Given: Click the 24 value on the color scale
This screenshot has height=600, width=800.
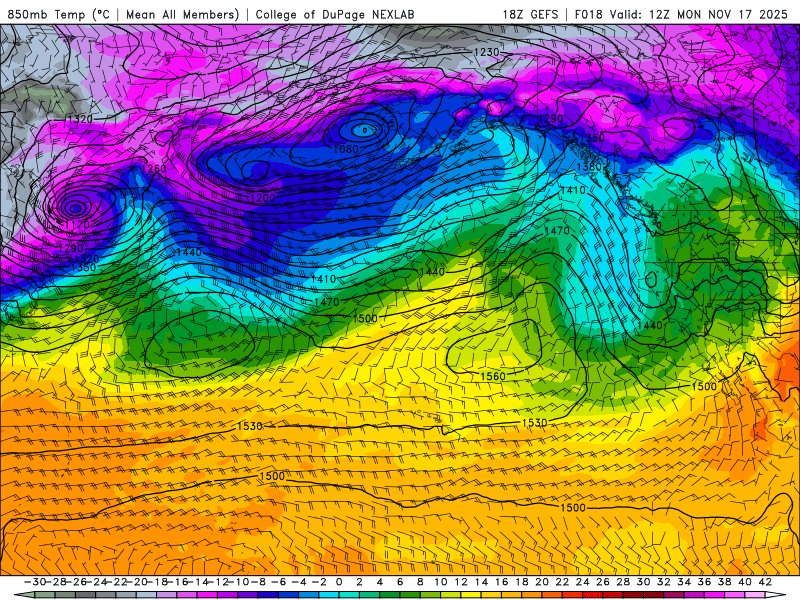Looking at the screenshot, I should coord(583,582).
